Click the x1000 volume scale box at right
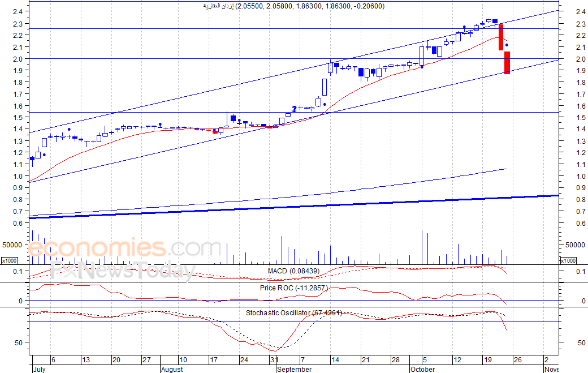 568,260
